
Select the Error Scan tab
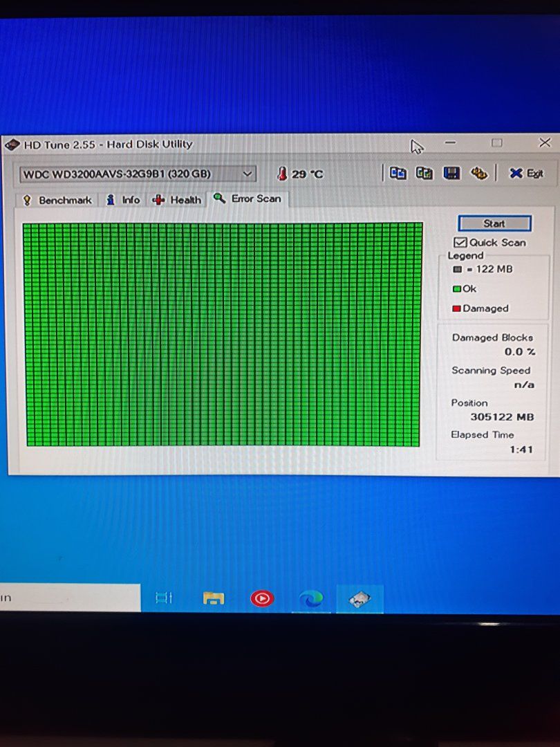tap(248, 199)
